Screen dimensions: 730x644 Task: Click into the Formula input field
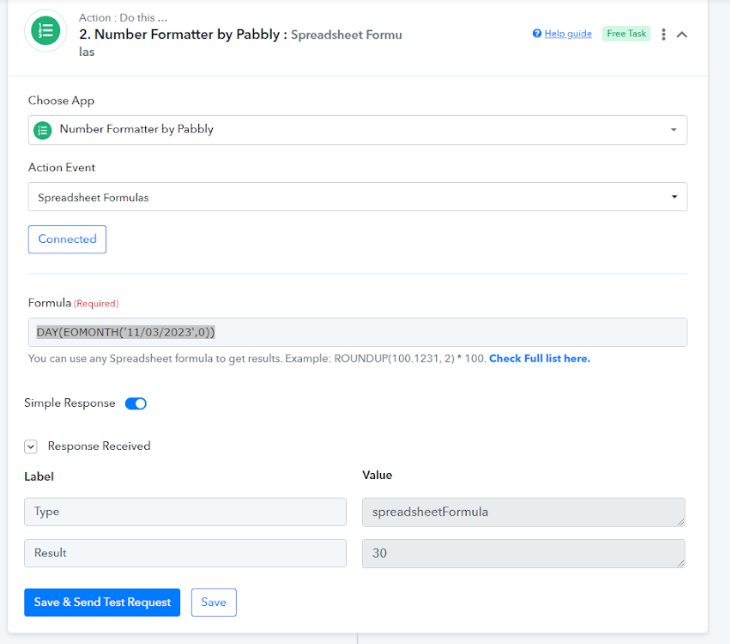click(x=358, y=332)
